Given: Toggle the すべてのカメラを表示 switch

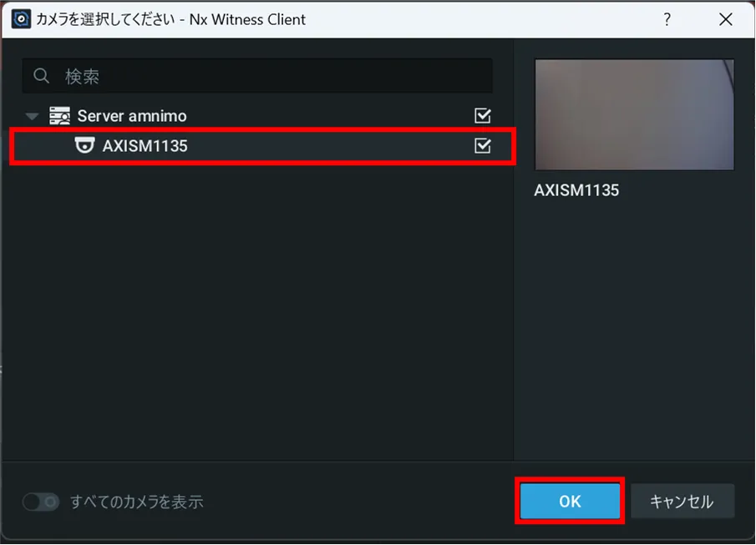Looking at the screenshot, I should point(41,502).
